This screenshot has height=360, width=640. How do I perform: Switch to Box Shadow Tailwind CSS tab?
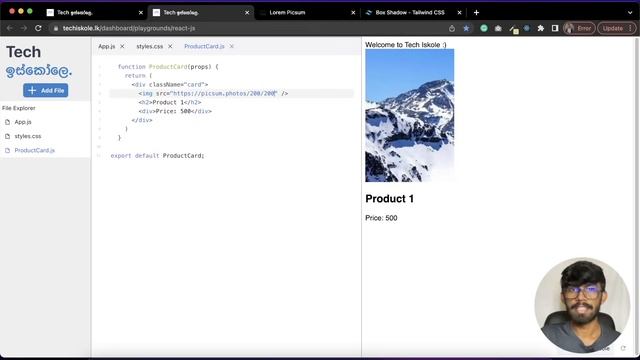pos(413,13)
